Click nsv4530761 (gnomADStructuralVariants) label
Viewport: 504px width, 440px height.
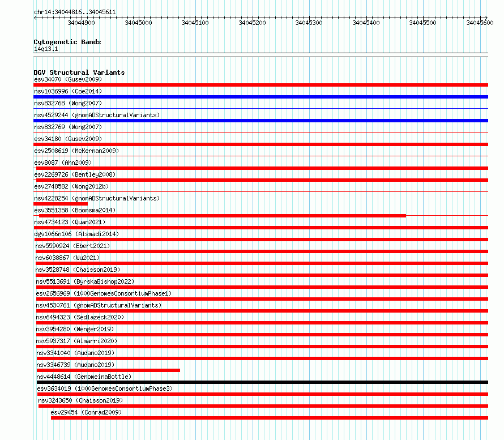click(99, 305)
